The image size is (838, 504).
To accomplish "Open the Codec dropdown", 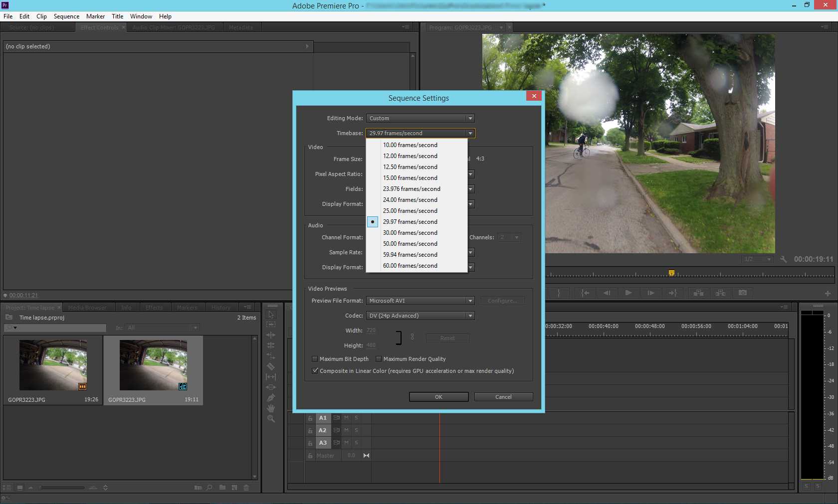I will 420,316.
